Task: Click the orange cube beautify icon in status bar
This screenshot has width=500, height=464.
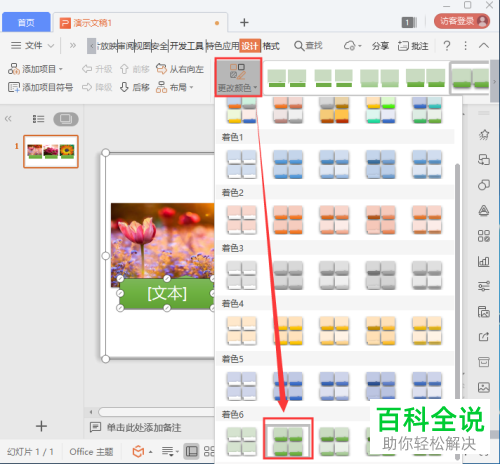Action: (x=138, y=452)
